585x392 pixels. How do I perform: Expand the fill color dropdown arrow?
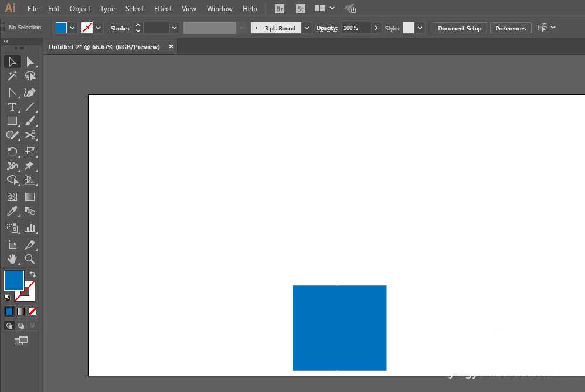pos(72,28)
